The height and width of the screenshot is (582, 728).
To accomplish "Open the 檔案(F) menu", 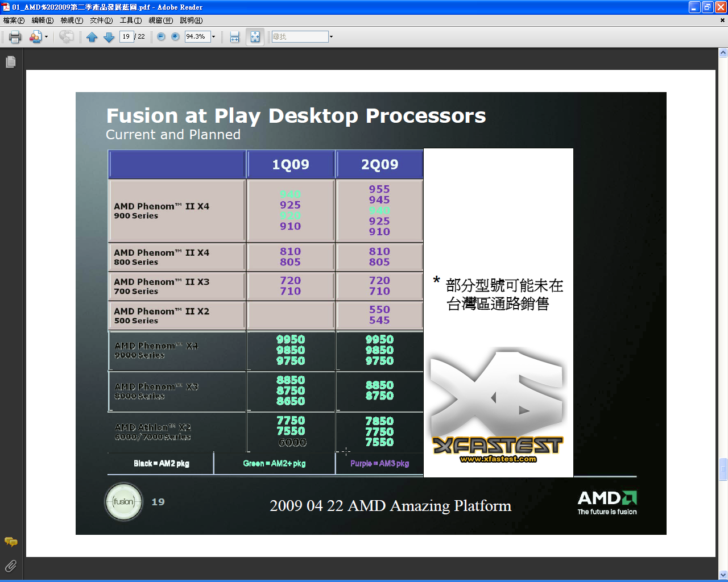I will (14, 20).
